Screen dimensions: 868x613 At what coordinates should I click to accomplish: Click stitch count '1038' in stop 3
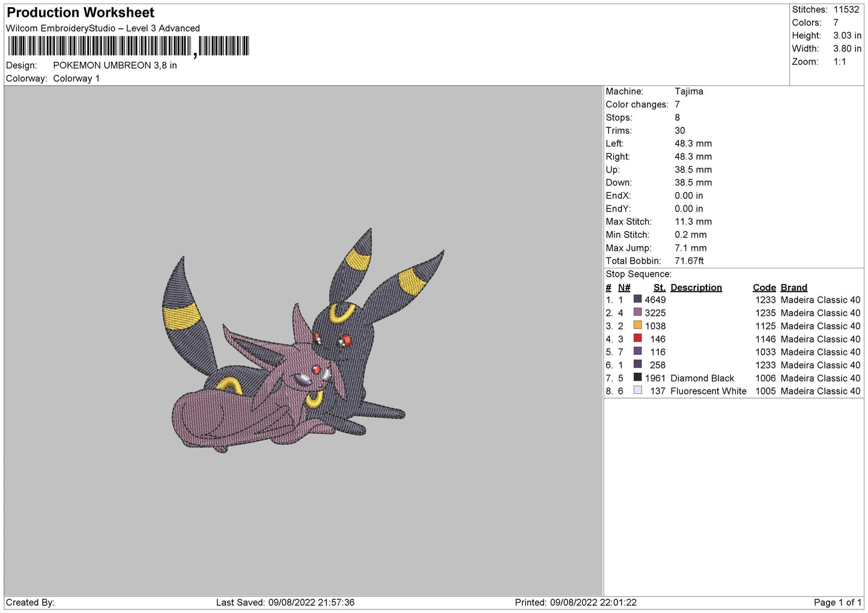[x=655, y=326]
